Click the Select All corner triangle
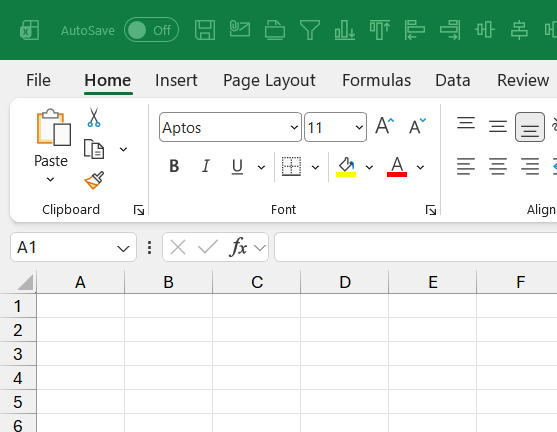Screen dimensions: 557x432 [25, 282]
